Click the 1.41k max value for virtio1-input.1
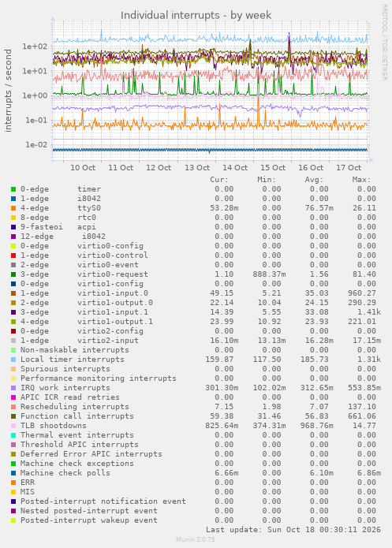392x548 pixels. pos(369,312)
